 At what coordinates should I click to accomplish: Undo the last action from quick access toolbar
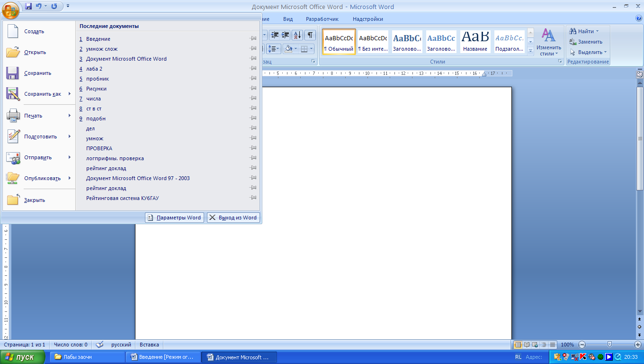tap(39, 7)
